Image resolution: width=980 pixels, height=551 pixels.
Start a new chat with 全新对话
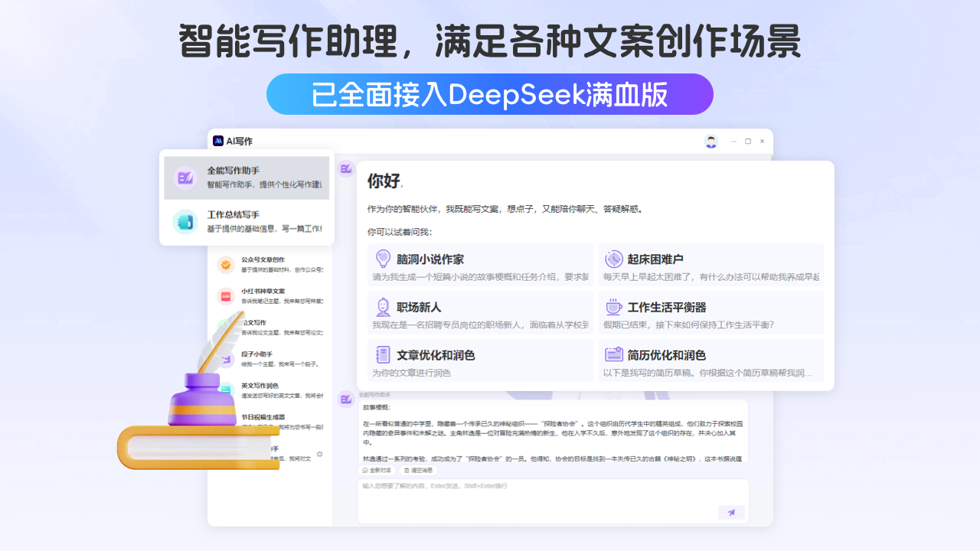coord(377,470)
